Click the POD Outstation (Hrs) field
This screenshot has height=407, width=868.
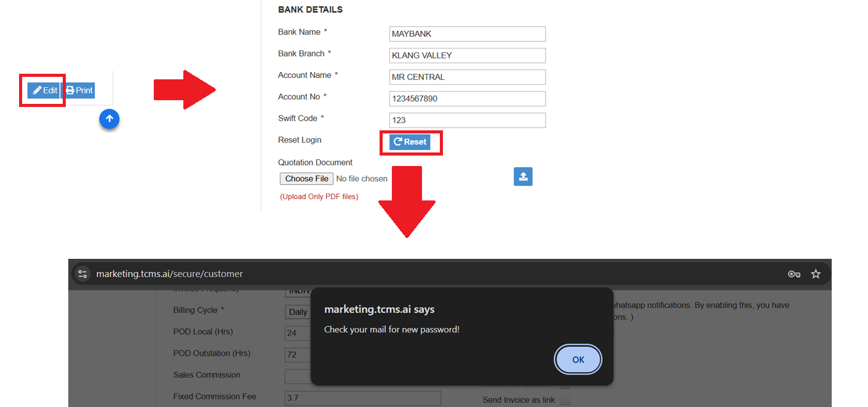(x=298, y=355)
